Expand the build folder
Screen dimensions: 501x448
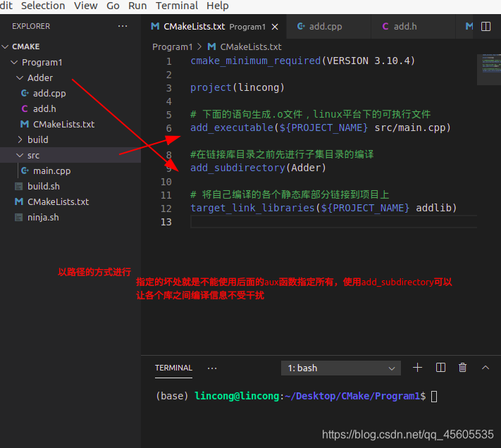click(x=20, y=139)
